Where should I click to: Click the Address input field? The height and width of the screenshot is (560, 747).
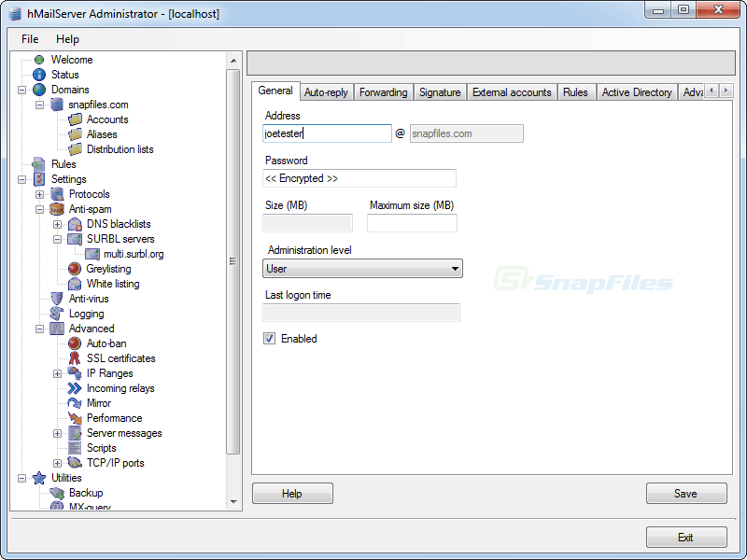tap(327, 133)
